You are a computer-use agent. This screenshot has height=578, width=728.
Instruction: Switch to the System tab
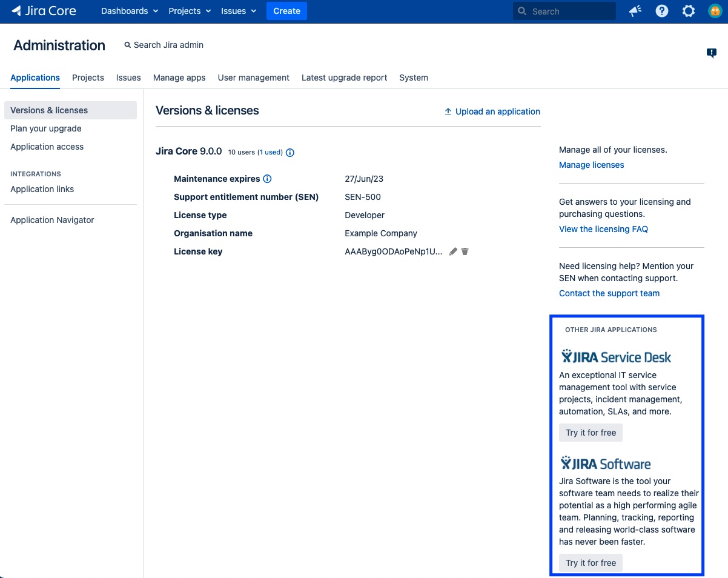[x=414, y=78]
